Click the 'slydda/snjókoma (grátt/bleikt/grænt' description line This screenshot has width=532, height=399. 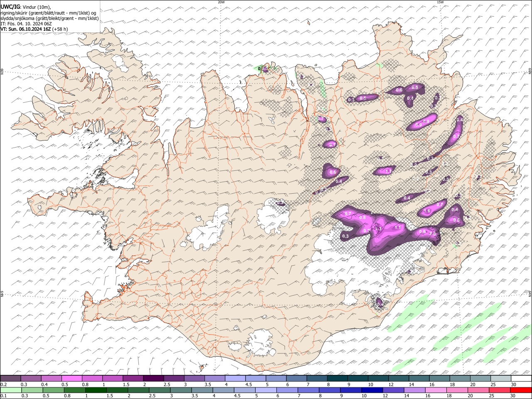coord(49,18)
